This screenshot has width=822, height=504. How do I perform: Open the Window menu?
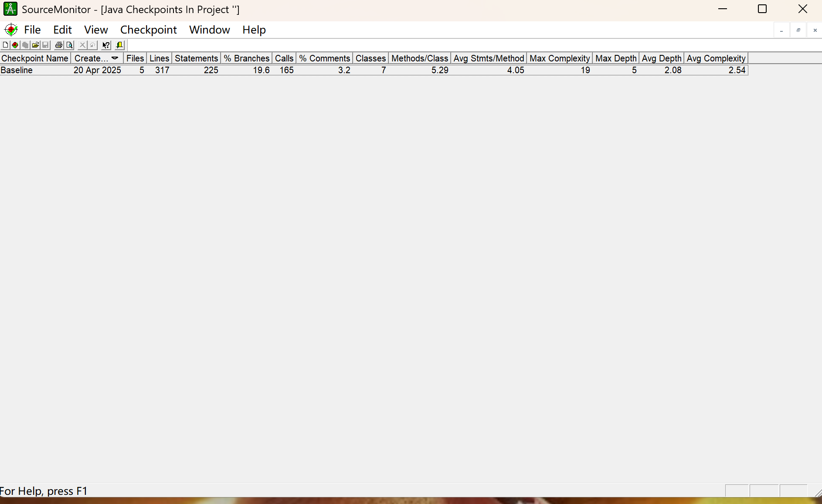(x=210, y=30)
